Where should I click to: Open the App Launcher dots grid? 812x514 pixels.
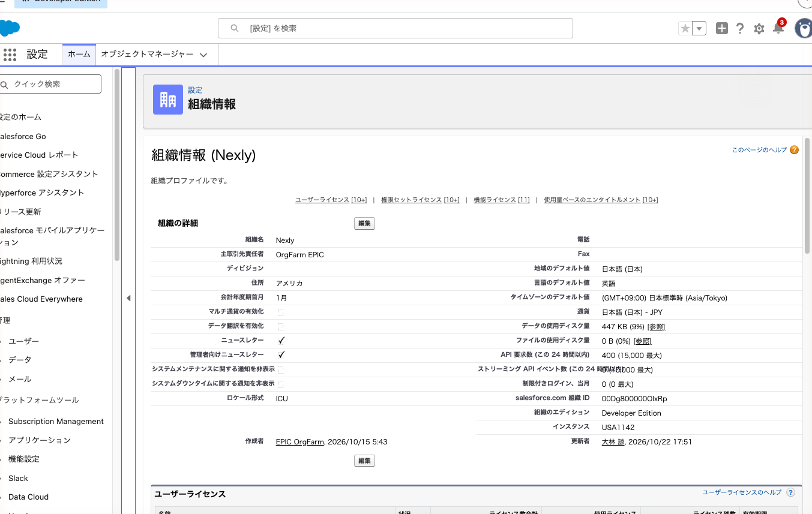click(x=10, y=55)
